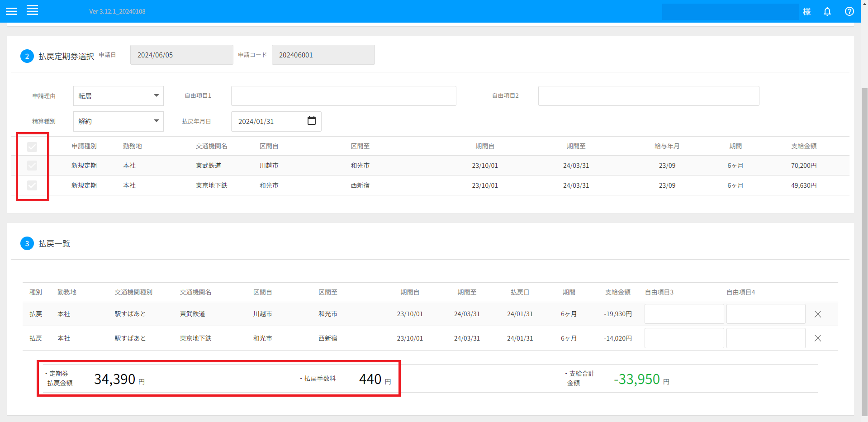Click the 440 refund fee value

pos(370,379)
